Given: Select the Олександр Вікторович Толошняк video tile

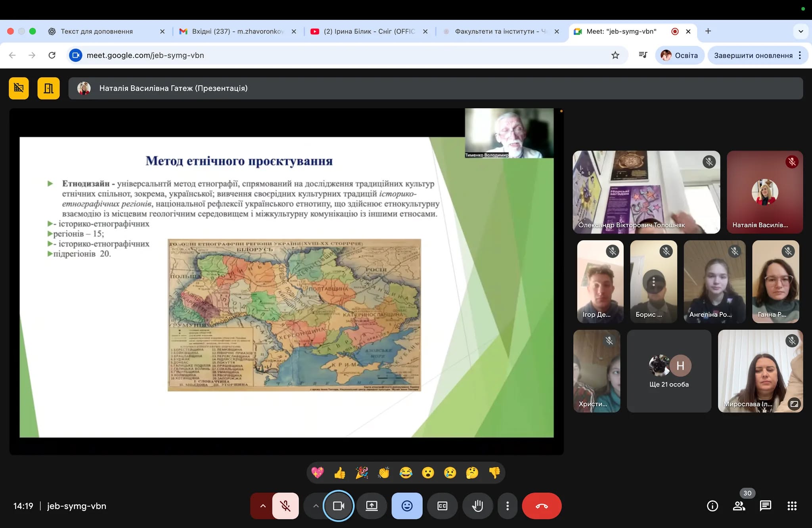Looking at the screenshot, I should click(646, 192).
